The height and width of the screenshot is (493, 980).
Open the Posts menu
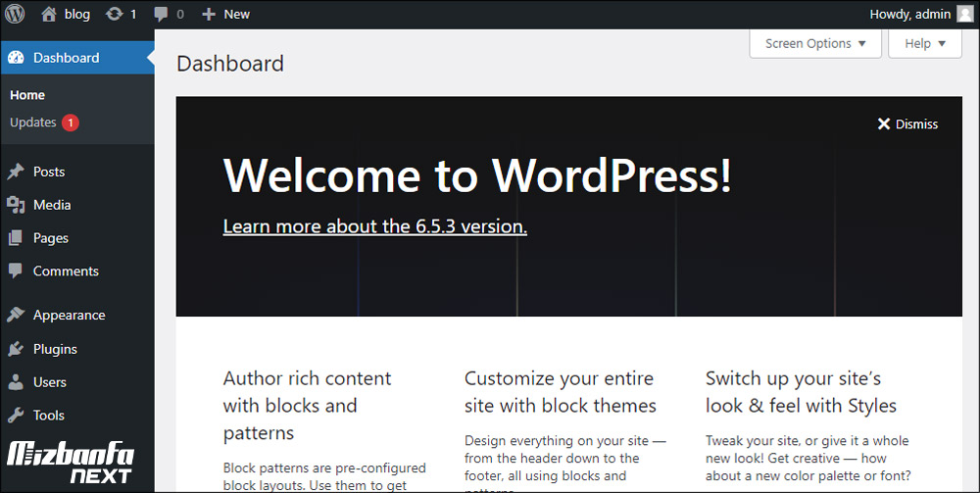point(77,172)
